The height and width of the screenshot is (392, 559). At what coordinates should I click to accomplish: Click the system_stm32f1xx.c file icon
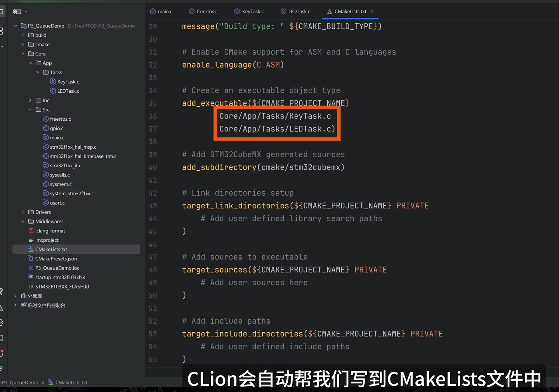click(x=46, y=193)
